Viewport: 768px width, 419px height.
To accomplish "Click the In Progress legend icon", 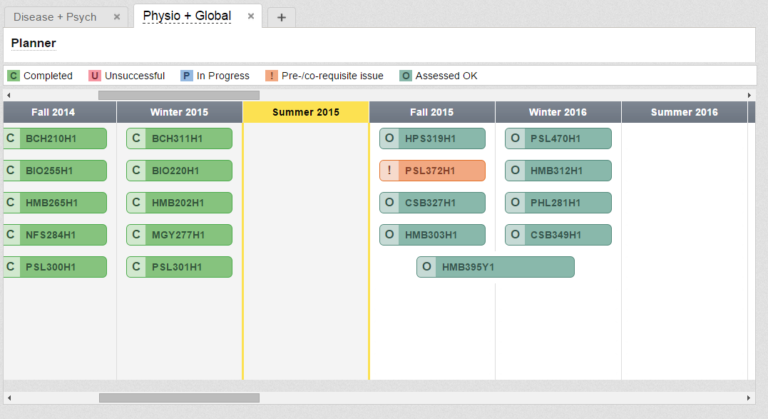I will pos(186,75).
